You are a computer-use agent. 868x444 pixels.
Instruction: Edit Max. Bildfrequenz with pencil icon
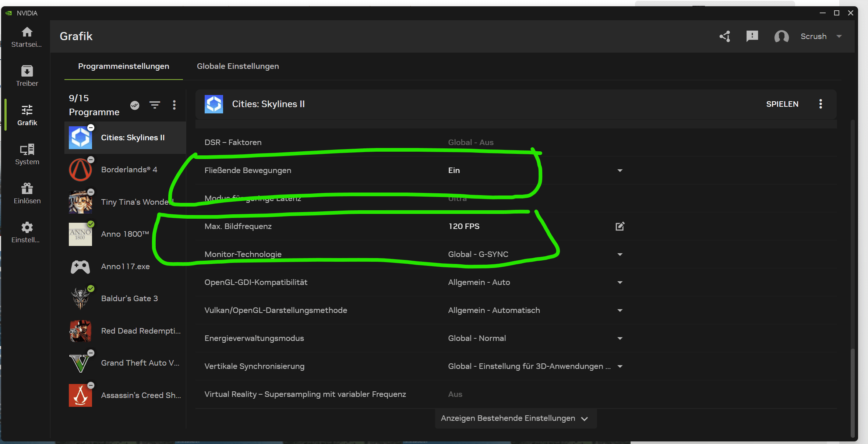(x=620, y=226)
